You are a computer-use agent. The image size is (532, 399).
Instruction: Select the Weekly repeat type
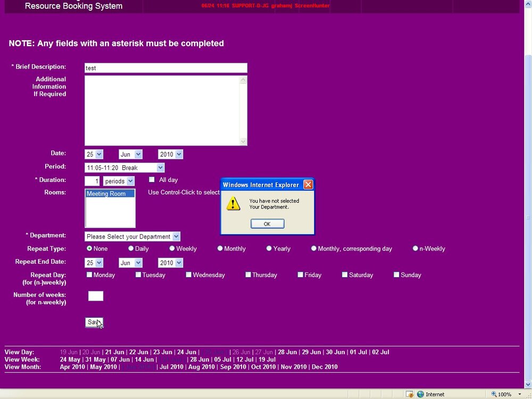click(172, 248)
